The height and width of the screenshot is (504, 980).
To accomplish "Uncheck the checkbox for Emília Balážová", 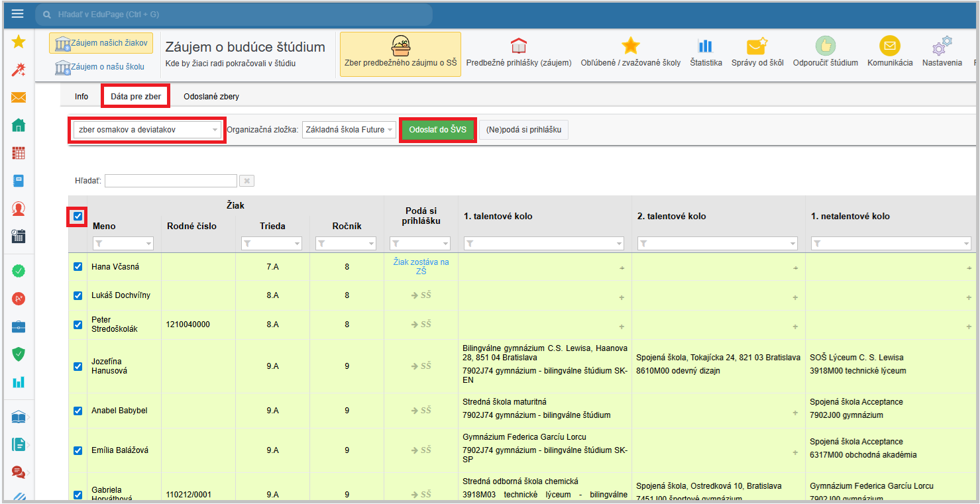I will coord(78,450).
